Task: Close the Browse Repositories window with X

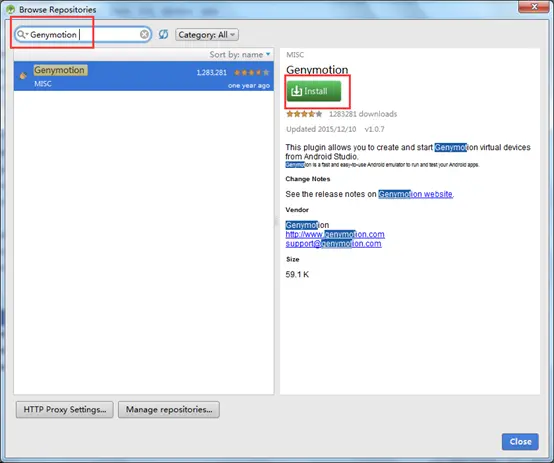Action: coord(534,7)
